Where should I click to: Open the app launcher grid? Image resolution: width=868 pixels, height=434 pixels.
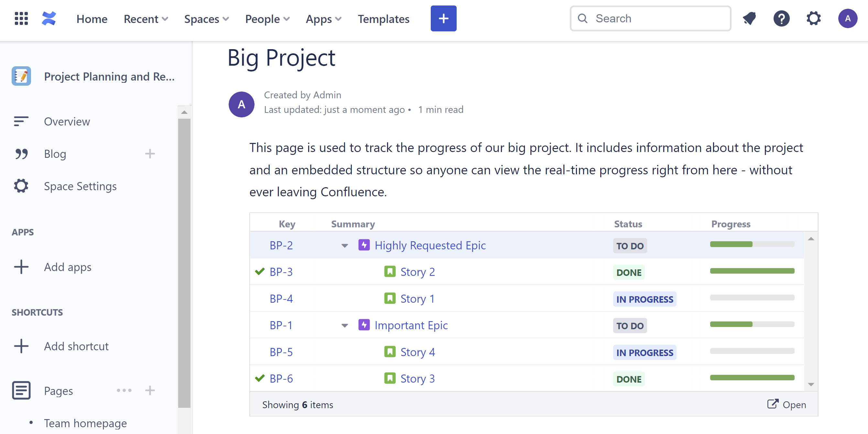(x=21, y=19)
